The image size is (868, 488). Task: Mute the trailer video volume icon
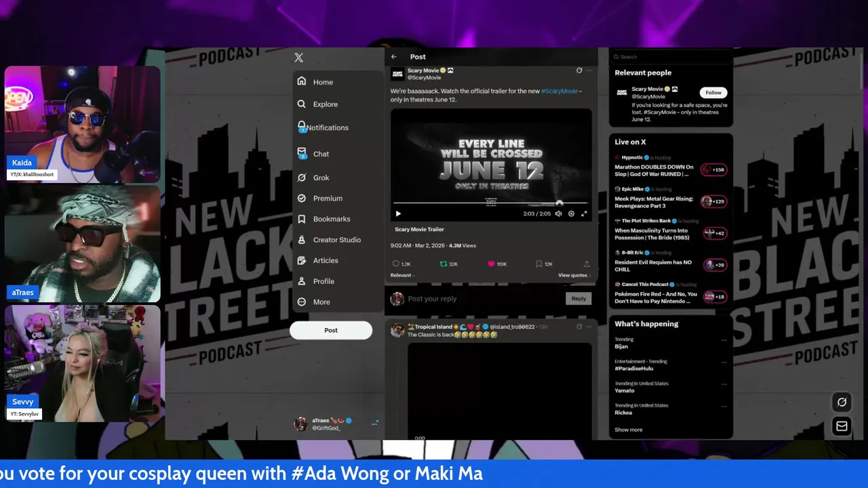click(x=558, y=213)
